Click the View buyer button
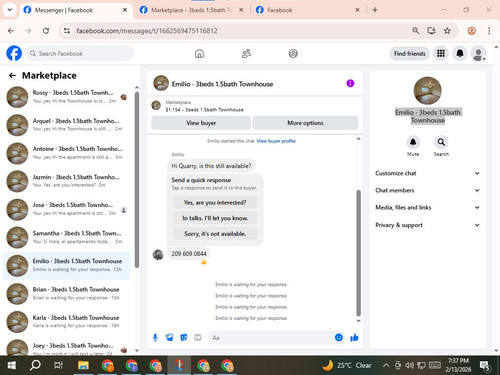Viewport: 500px width, 375px height. click(201, 123)
